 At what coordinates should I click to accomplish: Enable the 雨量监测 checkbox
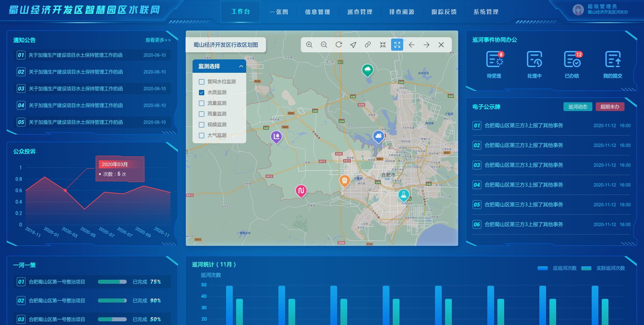pyautogui.click(x=202, y=114)
